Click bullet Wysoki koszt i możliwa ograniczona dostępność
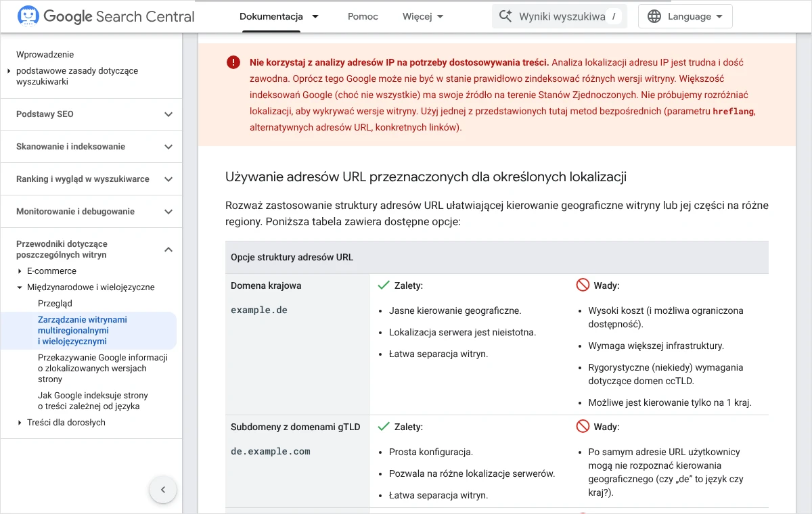Screen dimensions: 812x514 point(666,317)
